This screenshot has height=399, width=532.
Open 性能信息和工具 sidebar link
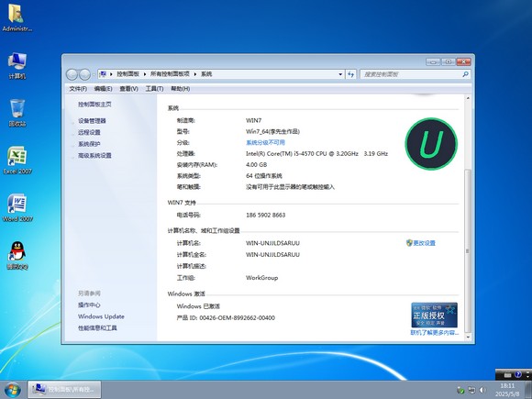97,327
